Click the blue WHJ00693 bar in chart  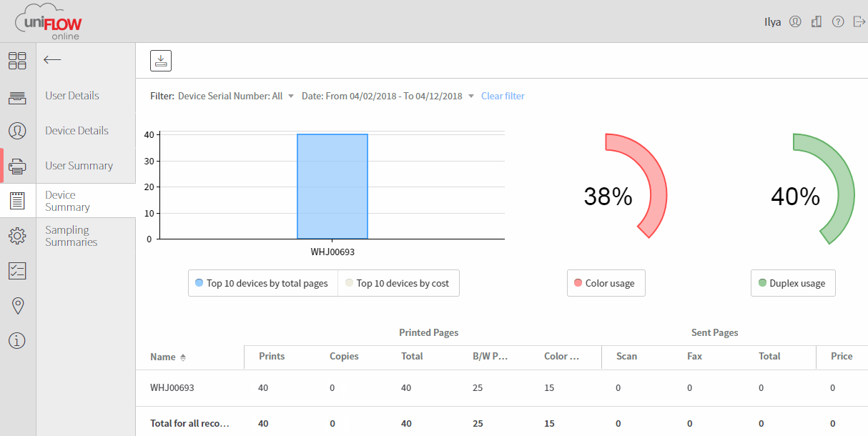332,186
